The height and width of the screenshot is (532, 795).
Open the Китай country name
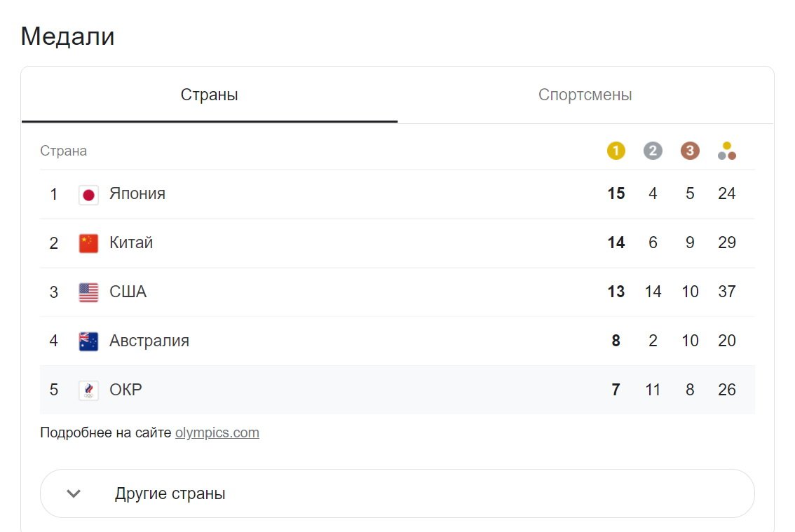pos(131,243)
